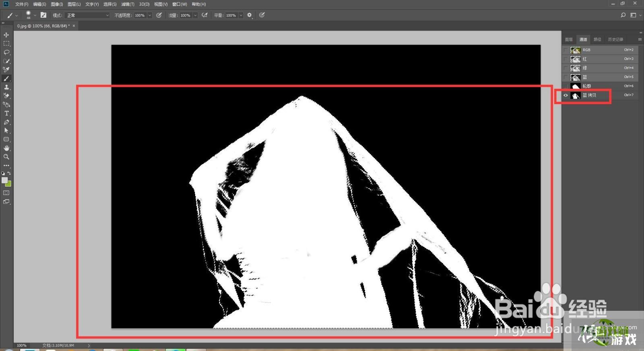Close the 0.jpg document tab
This screenshot has height=351, width=644.
74,26
